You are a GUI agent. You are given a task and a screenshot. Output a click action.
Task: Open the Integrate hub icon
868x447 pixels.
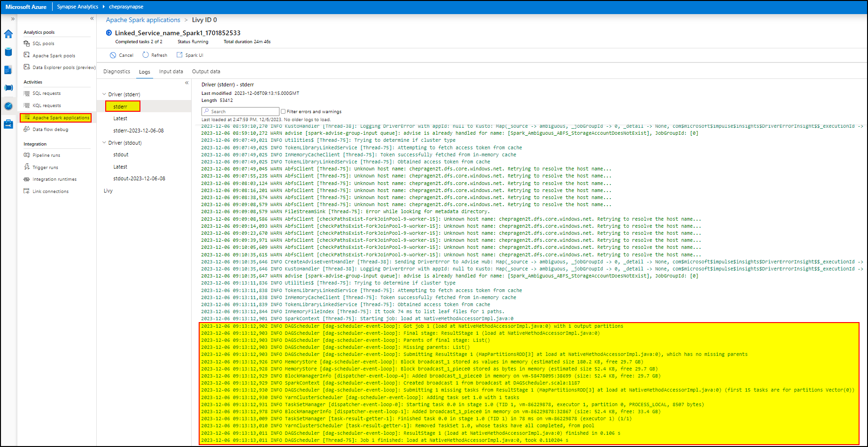[8, 86]
